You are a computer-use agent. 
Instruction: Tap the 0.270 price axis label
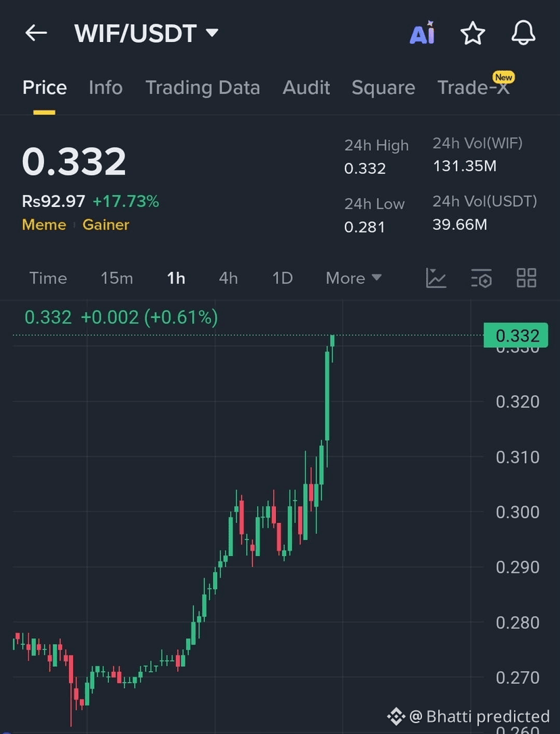point(517,677)
